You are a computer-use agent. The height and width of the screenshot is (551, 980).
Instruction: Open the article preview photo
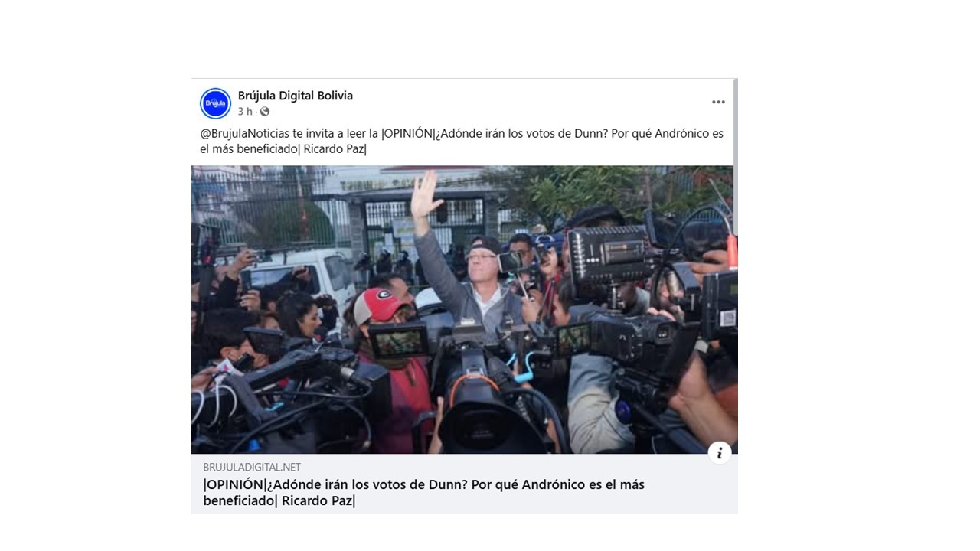464,310
